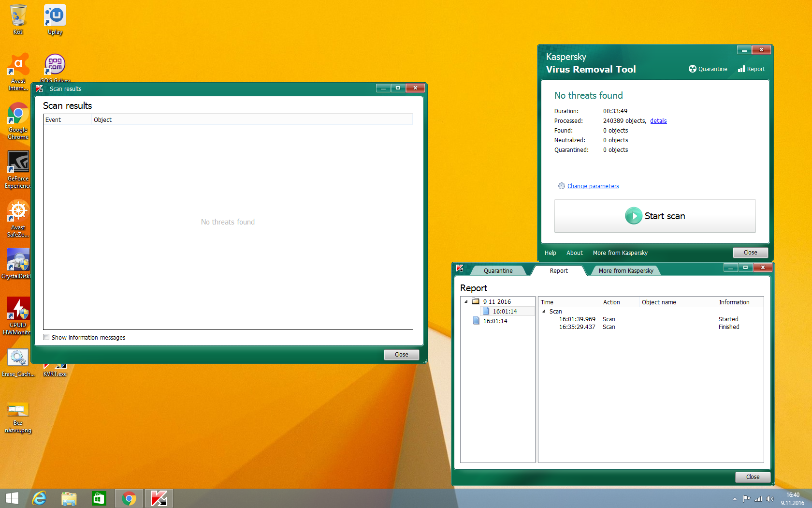Collapse the Scan group in report table
This screenshot has width=812, height=508.
click(x=544, y=311)
